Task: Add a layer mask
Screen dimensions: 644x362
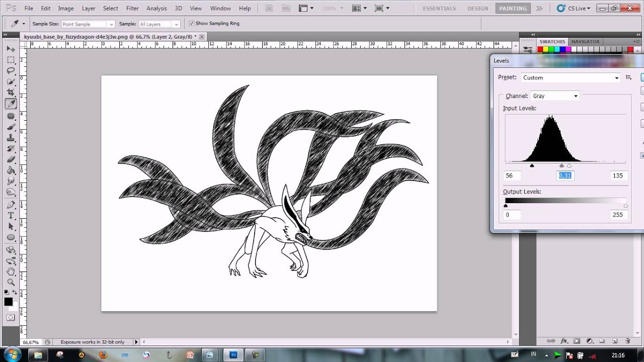Action: click(577, 341)
